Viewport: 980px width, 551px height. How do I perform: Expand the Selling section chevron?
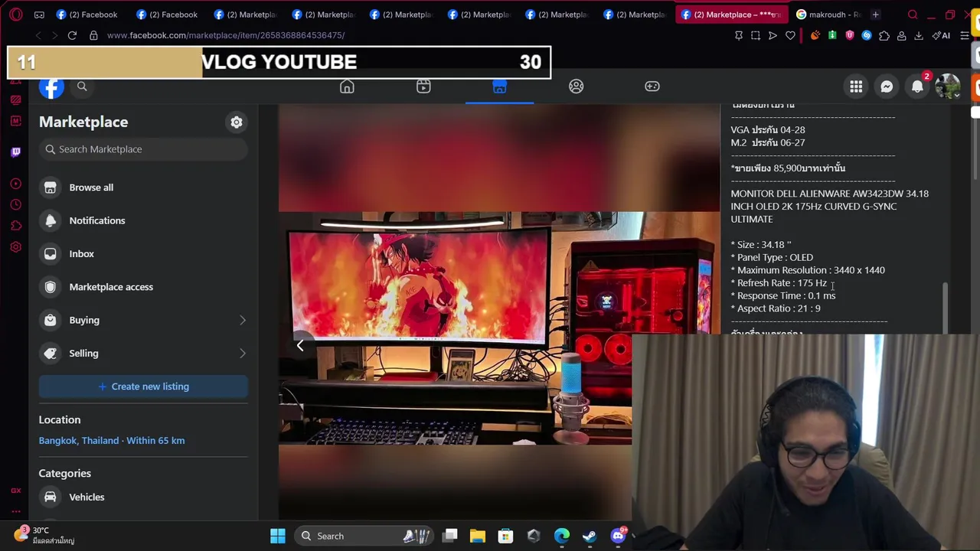click(242, 353)
